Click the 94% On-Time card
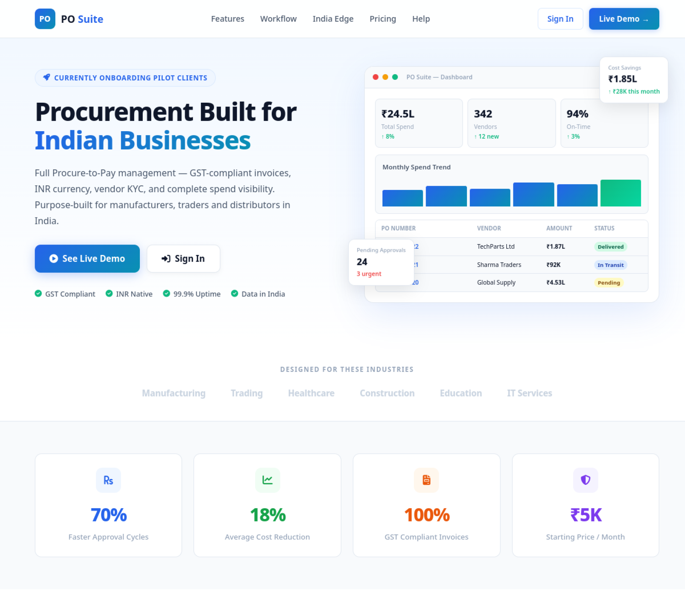The height and width of the screenshot is (616, 685). coord(604,123)
